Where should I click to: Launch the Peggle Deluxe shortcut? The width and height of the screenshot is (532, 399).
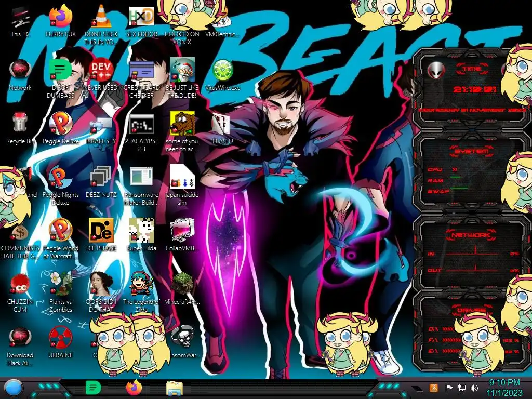tap(60, 129)
